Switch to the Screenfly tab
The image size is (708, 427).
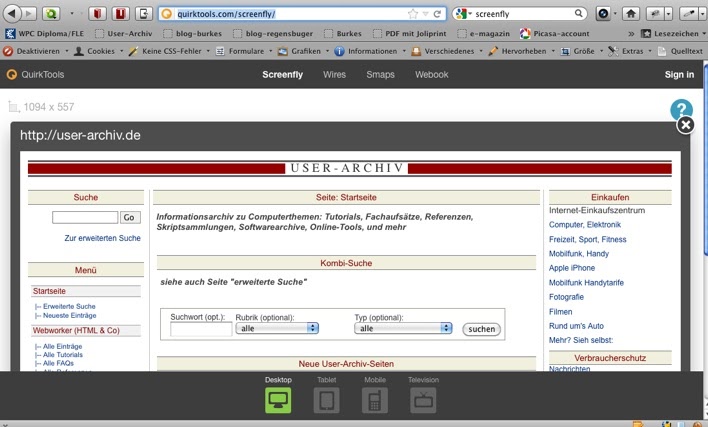click(283, 74)
